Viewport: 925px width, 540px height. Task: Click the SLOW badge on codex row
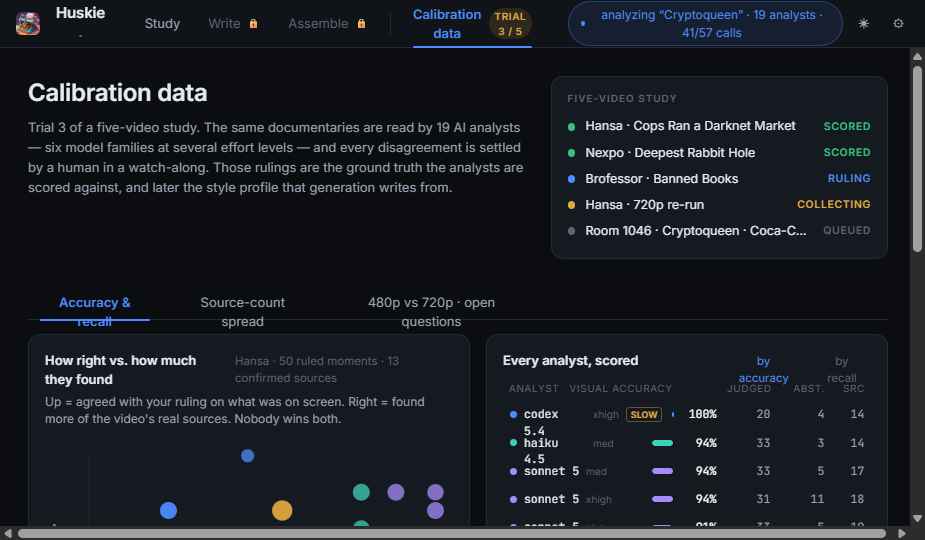644,414
